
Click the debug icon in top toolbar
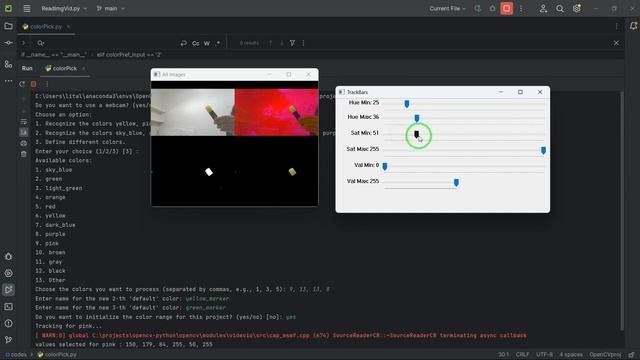click(x=493, y=8)
